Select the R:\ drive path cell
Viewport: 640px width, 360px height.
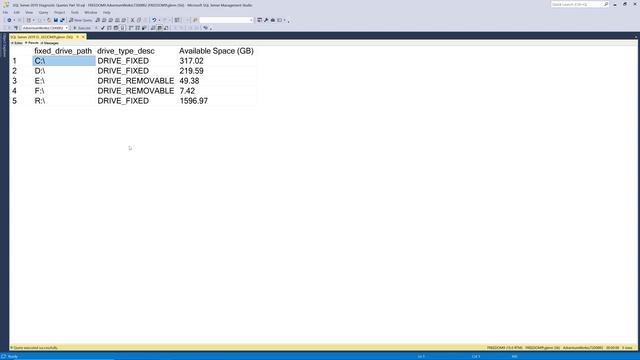(x=64, y=101)
